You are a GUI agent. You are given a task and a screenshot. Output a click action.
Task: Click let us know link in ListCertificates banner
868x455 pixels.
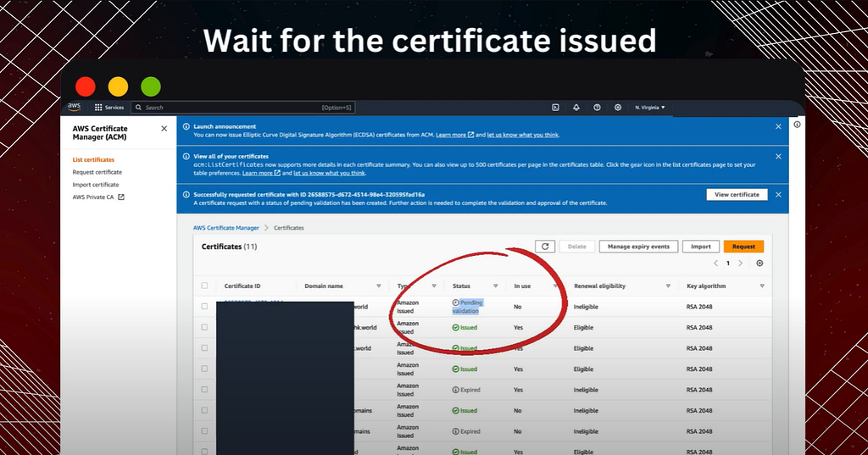pyautogui.click(x=330, y=173)
